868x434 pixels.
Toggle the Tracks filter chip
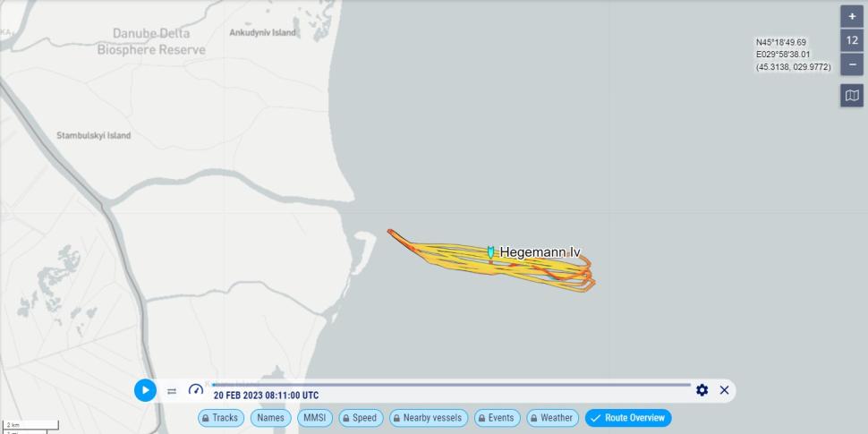(x=221, y=418)
